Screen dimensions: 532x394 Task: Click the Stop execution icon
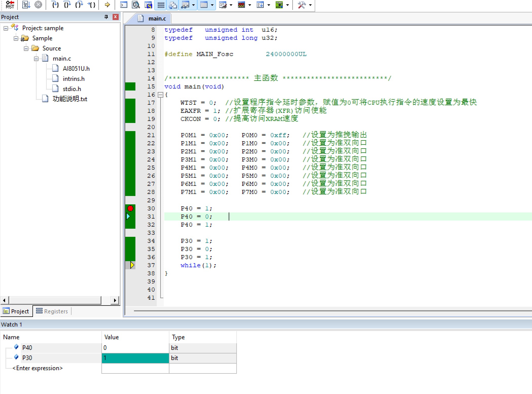tap(38, 5)
